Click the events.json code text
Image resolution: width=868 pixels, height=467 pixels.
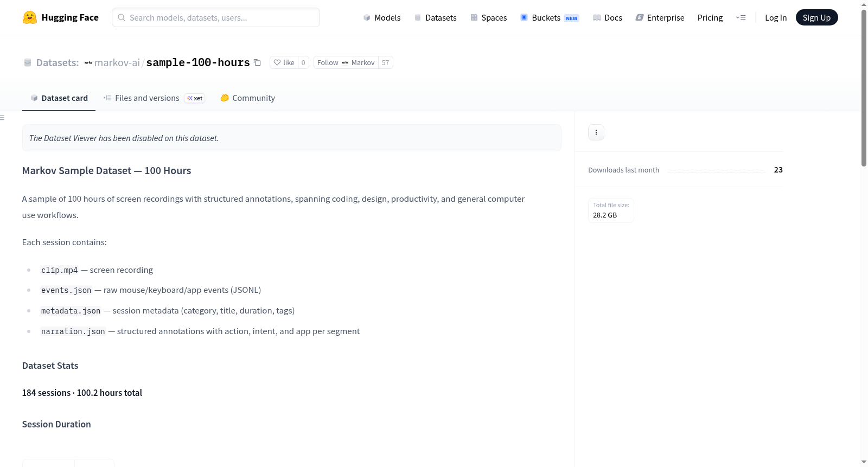coord(66,290)
